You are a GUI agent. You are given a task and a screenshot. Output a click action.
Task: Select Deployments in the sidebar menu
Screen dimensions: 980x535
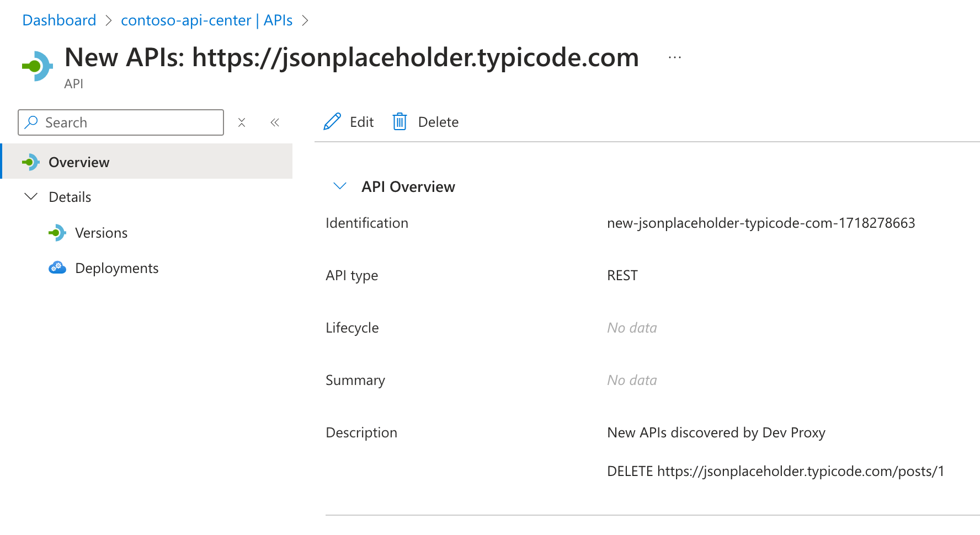tap(116, 267)
